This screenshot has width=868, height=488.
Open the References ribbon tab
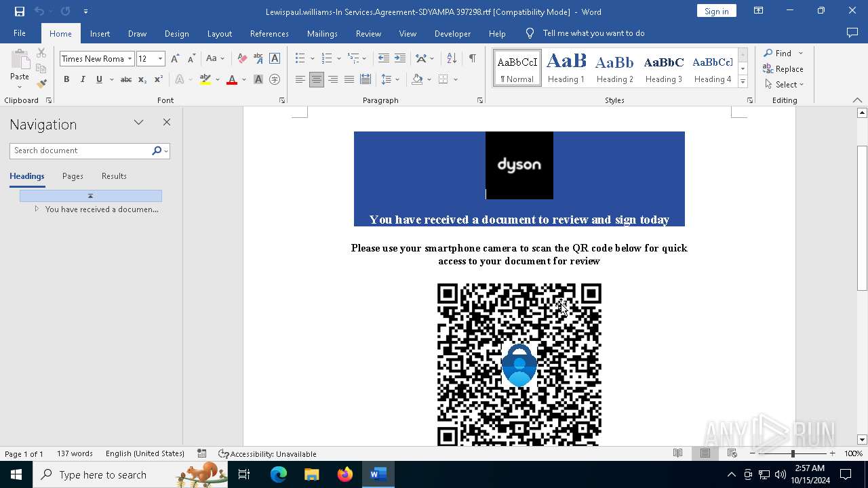pyautogui.click(x=269, y=33)
